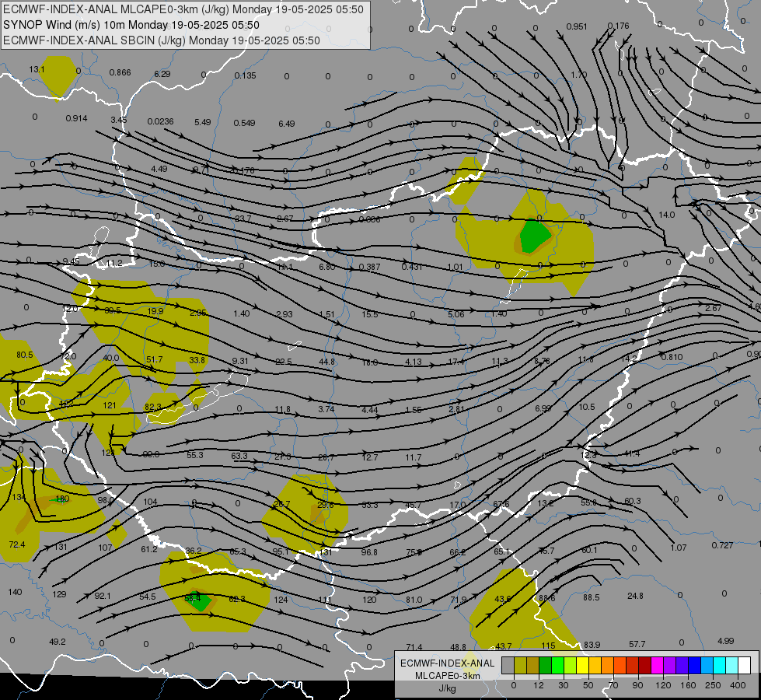Click map value 121
This screenshot has height=700, width=761.
click(x=110, y=405)
